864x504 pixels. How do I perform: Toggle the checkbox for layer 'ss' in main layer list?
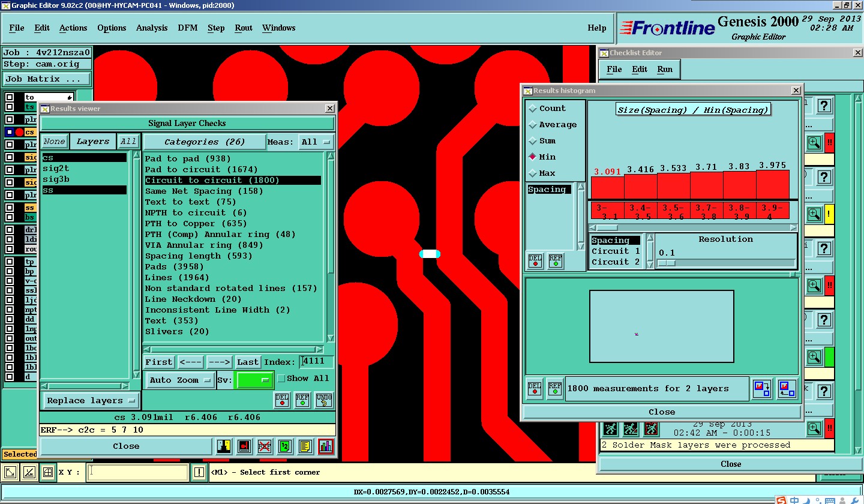coord(10,208)
